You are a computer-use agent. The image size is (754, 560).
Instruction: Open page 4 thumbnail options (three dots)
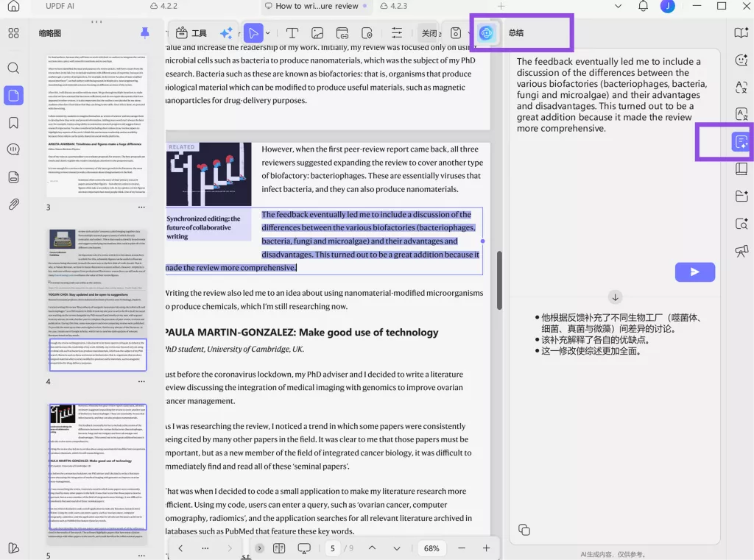point(141,381)
